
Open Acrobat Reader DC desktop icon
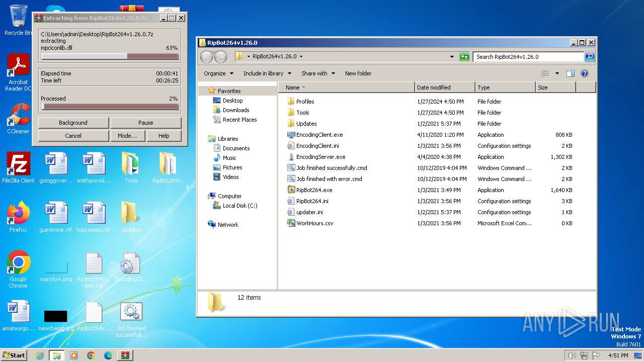point(18,72)
